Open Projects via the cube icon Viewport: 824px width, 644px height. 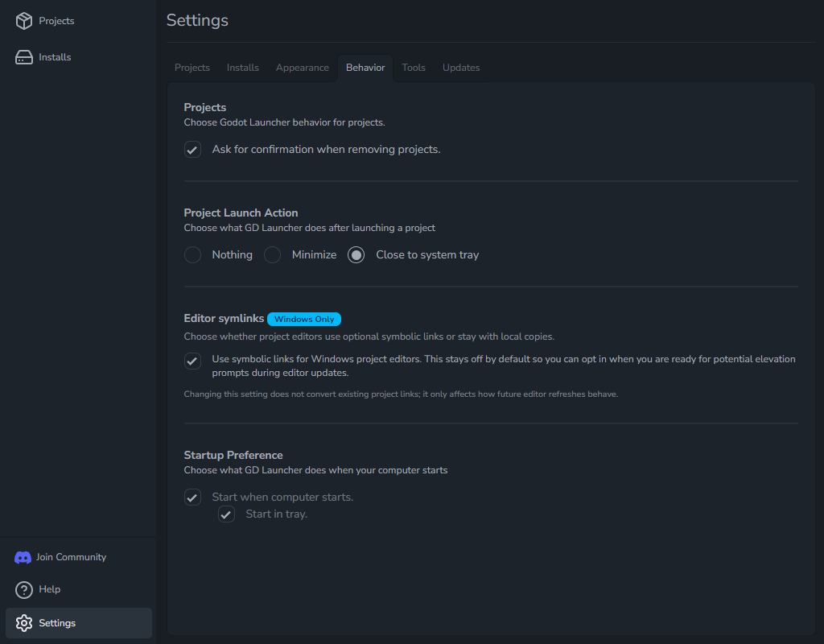[x=23, y=20]
